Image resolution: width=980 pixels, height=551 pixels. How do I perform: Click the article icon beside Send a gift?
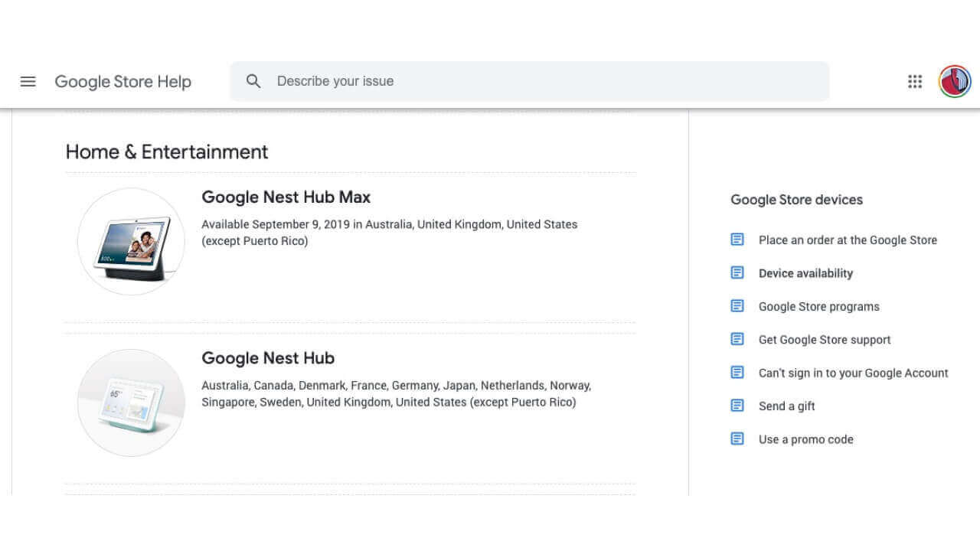pyautogui.click(x=737, y=406)
